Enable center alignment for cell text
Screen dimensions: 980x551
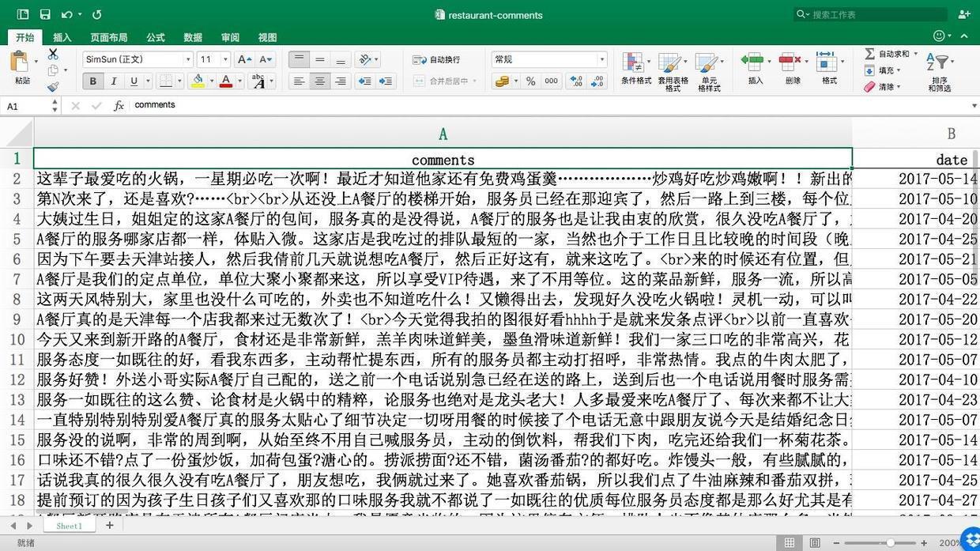[319, 81]
